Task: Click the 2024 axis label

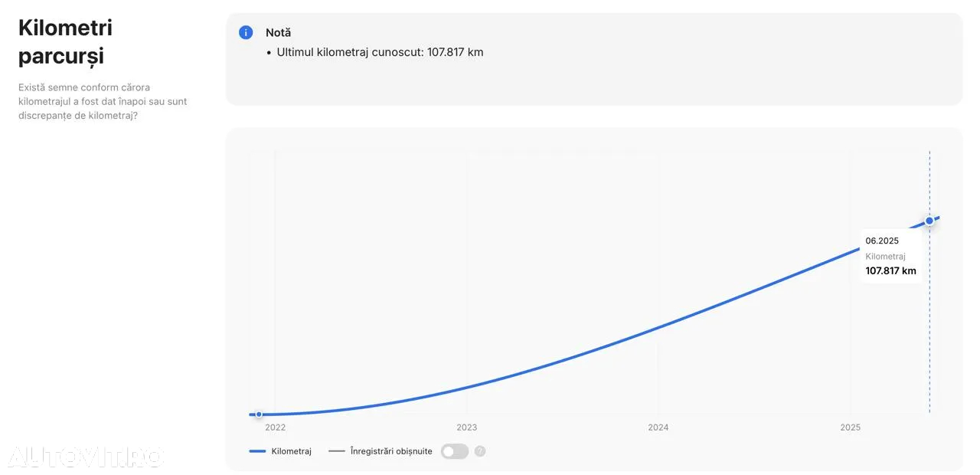Action: pyautogui.click(x=658, y=427)
